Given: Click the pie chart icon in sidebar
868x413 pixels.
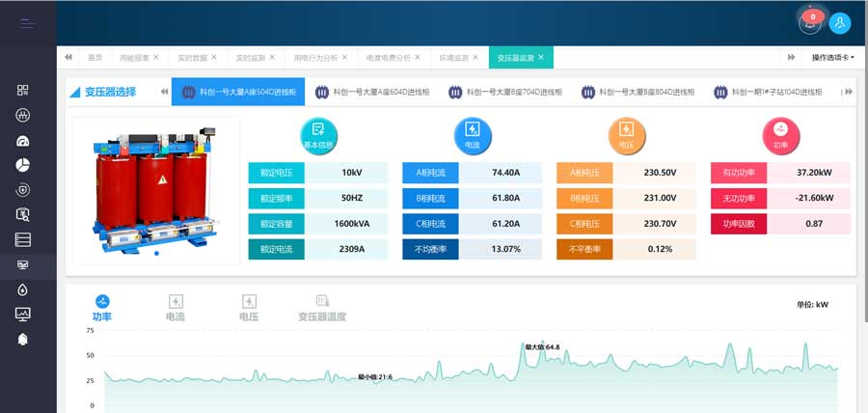Looking at the screenshot, I should [23, 165].
